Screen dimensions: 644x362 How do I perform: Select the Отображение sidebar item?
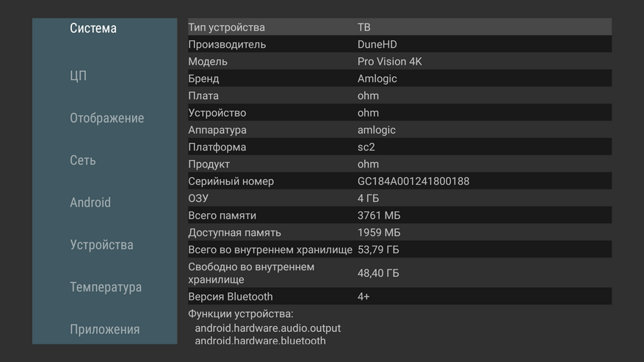[106, 118]
